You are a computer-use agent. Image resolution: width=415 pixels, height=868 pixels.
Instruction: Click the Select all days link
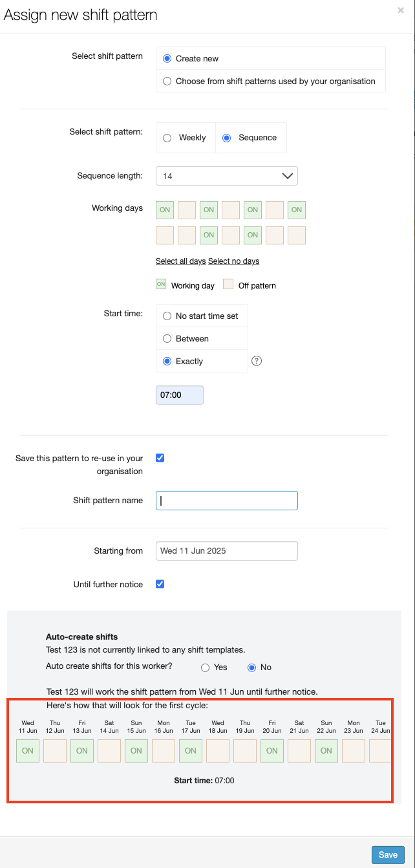pyautogui.click(x=180, y=261)
